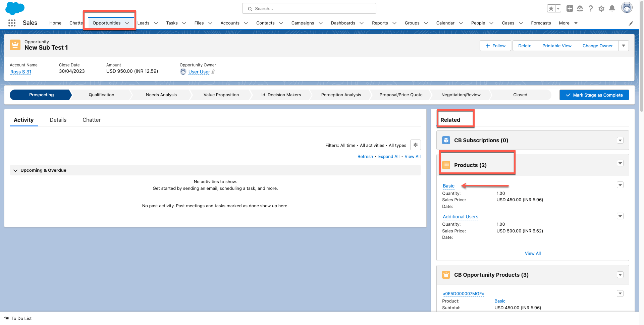Switch to the Details tab
This screenshot has width=644, height=325.
[58, 120]
